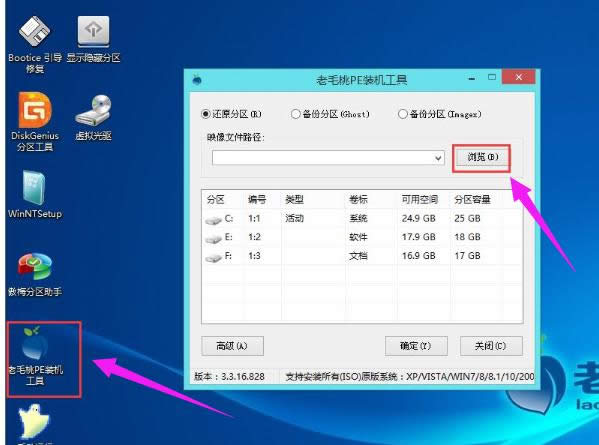Launch the DiskGenius partition tool icon
Image resolution: width=599 pixels, height=445 pixels.
(x=34, y=121)
